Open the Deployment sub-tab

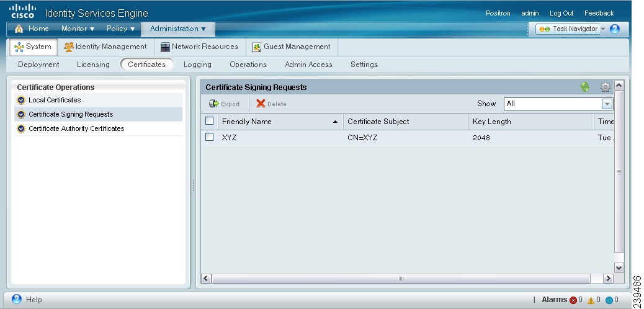point(38,65)
